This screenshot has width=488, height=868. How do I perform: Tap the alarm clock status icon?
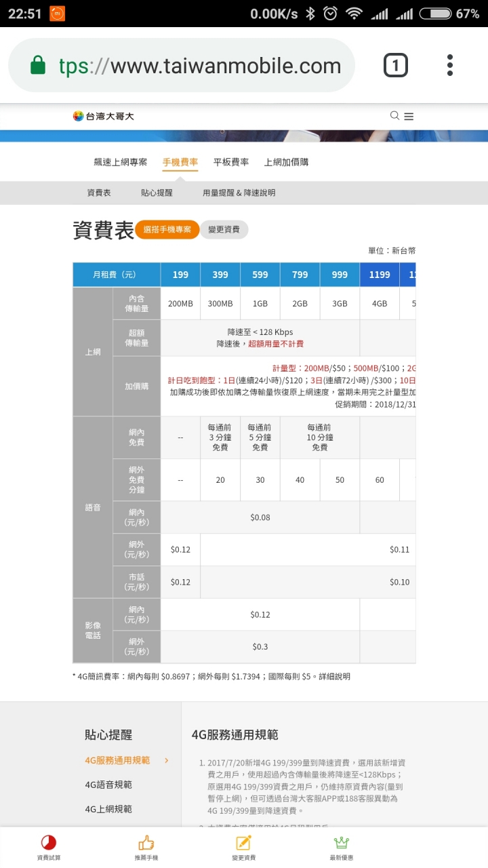(x=331, y=14)
